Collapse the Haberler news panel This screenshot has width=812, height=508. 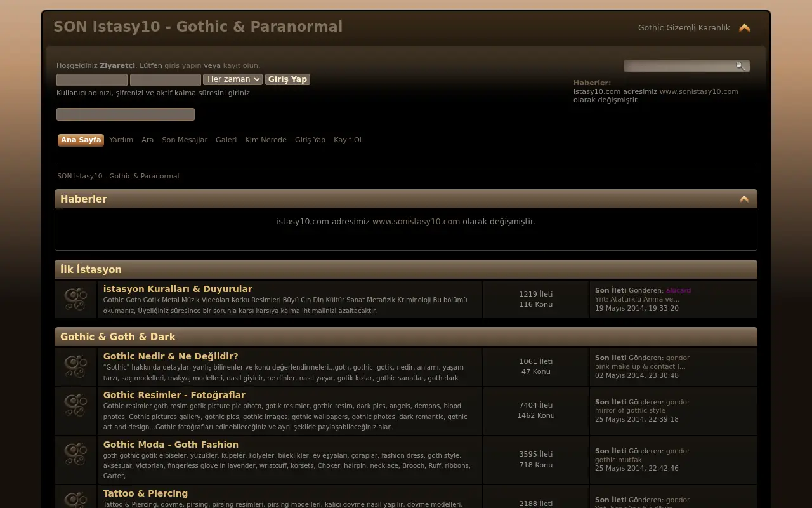click(744, 199)
